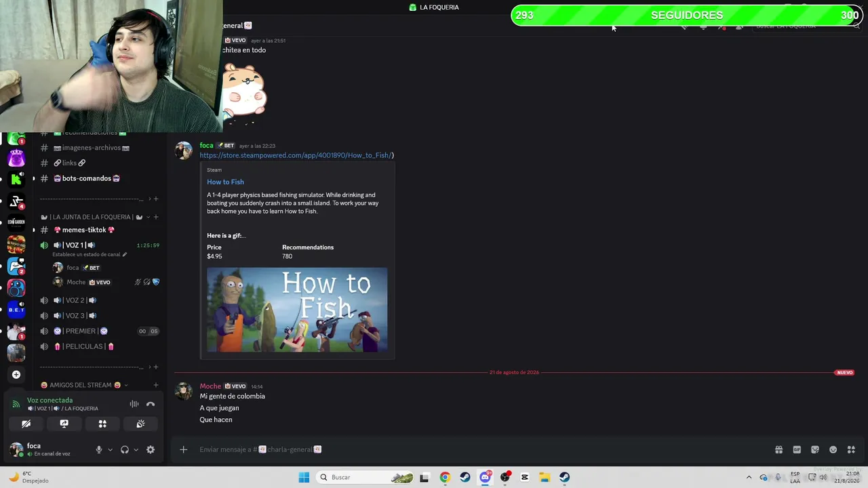Open the memes-tiktok channel
The height and width of the screenshot is (488, 868).
[x=100, y=230]
